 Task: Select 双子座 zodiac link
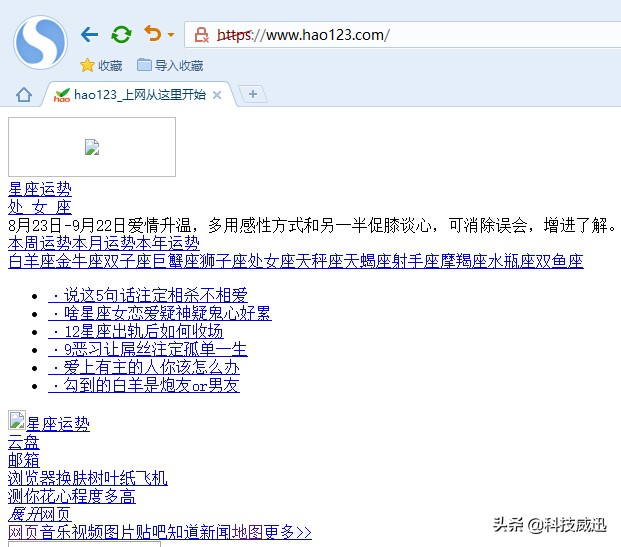(x=128, y=261)
